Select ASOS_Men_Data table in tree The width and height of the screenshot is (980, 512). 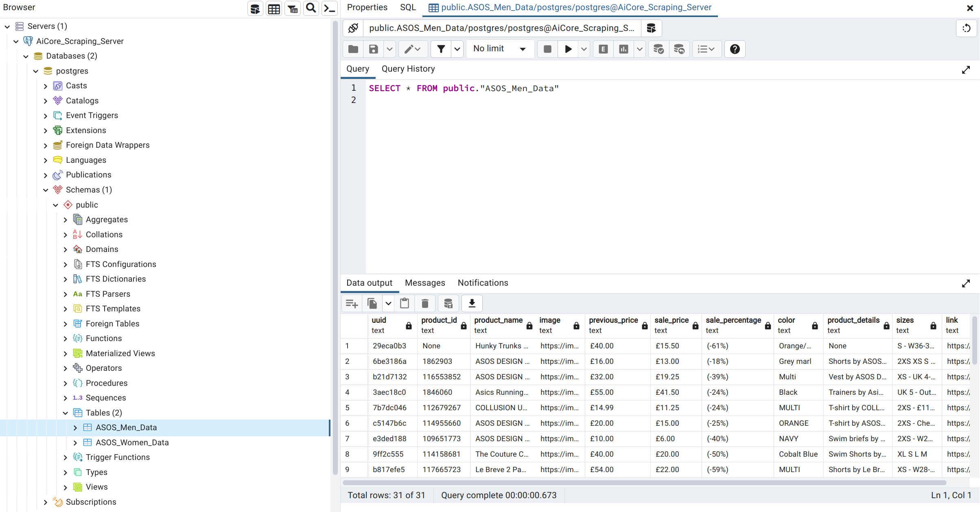(x=126, y=428)
